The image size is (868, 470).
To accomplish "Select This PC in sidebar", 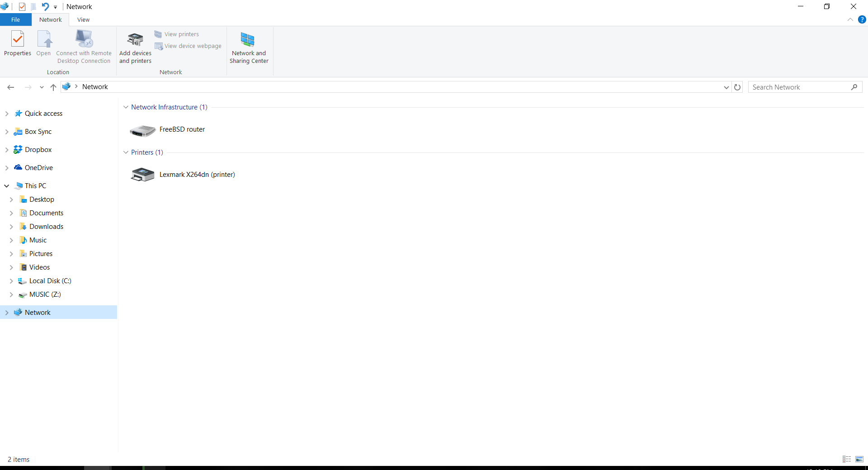I will [x=35, y=186].
